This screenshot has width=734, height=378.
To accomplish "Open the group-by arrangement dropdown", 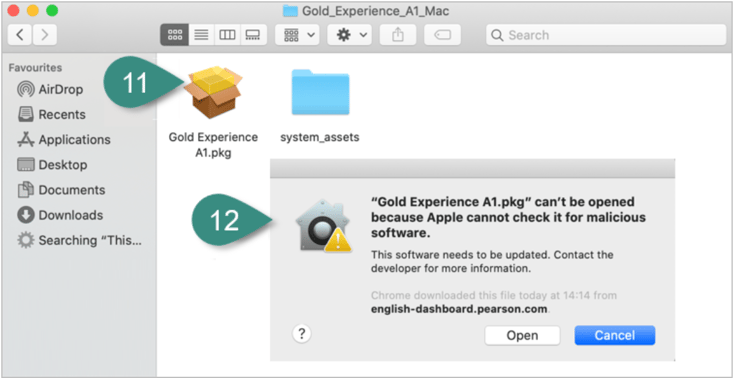I will pyautogui.click(x=297, y=35).
